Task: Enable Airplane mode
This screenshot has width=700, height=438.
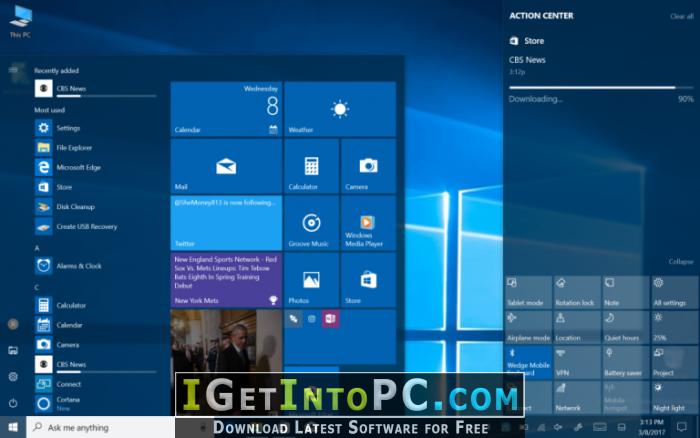Action: tap(528, 327)
